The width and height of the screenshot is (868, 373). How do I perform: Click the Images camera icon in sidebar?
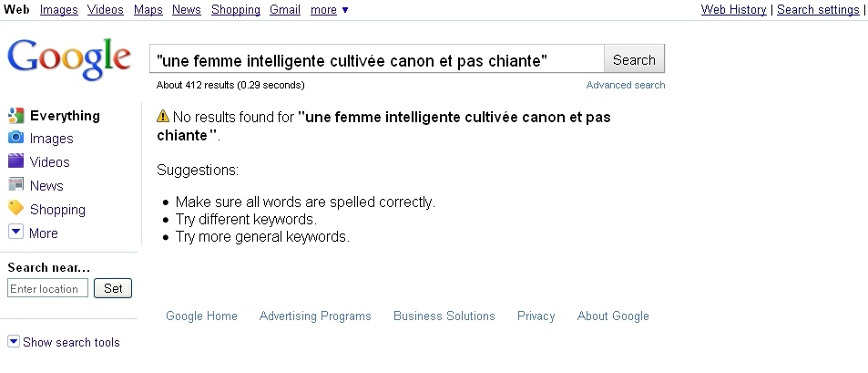tap(15, 139)
